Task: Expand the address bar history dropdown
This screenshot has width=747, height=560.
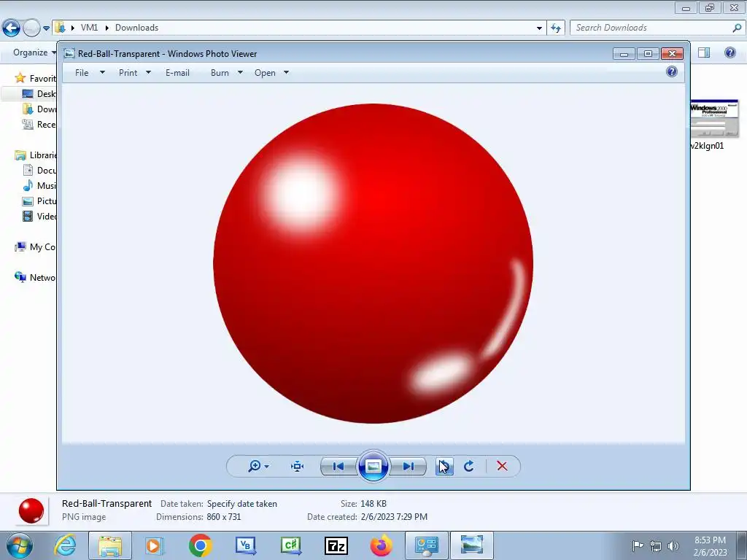Action: [539, 28]
